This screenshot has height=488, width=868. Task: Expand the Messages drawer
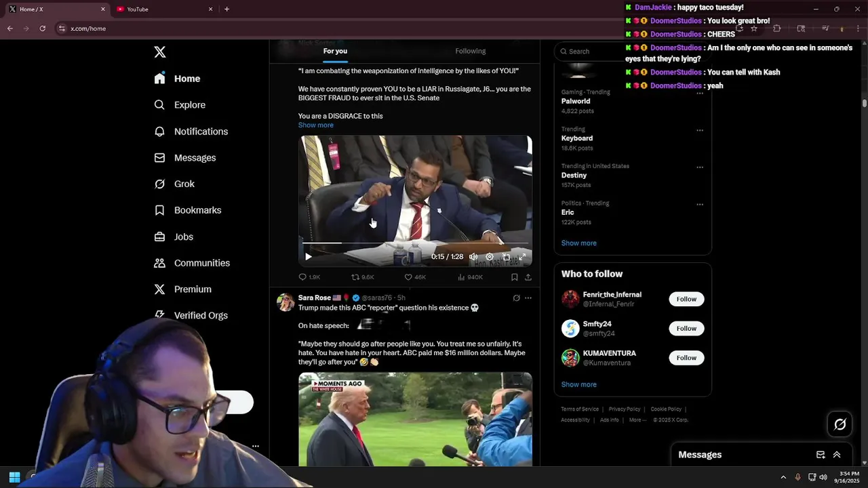pyautogui.click(x=837, y=455)
